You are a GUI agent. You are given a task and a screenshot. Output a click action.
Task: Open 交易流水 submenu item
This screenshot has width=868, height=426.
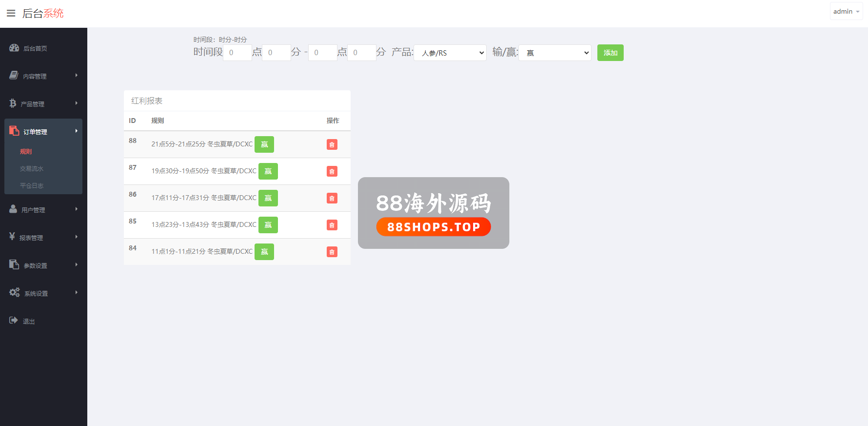[32, 169]
